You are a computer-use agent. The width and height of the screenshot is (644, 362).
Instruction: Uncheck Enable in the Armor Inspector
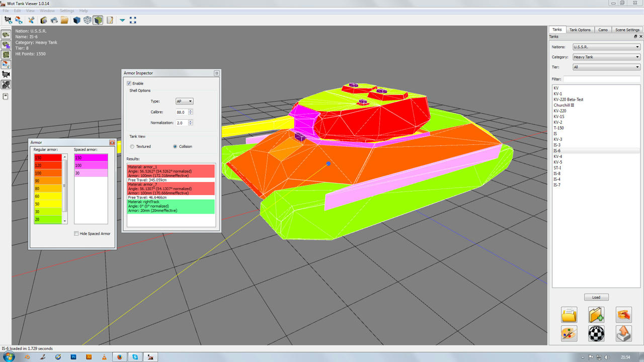point(130,83)
